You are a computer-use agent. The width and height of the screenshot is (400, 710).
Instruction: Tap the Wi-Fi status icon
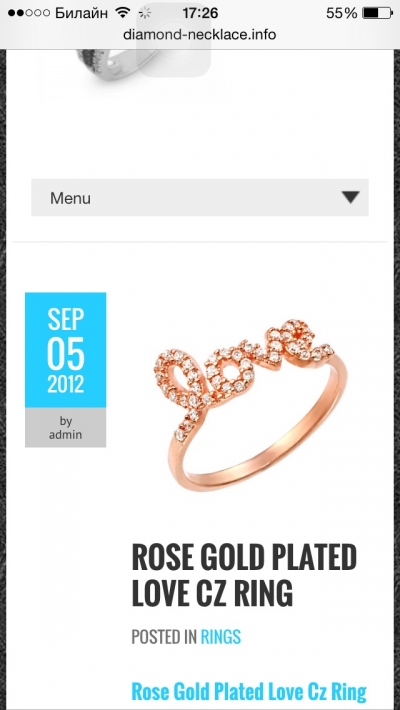click(122, 12)
